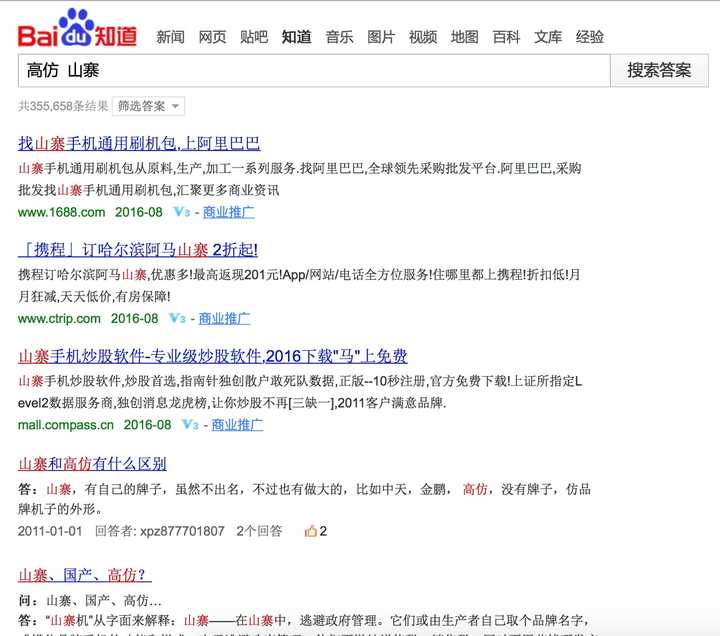Viewport: 720px width, 636px height.
Task: Switch to the 文库 tab
Action: [548, 37]
